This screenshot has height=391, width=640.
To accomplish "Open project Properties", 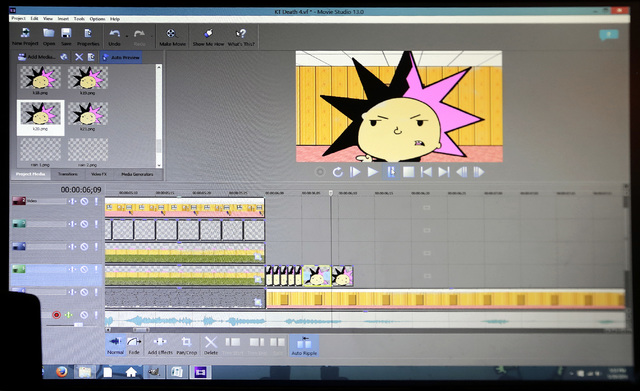I will pyautogui.click(x=88, y=36).
